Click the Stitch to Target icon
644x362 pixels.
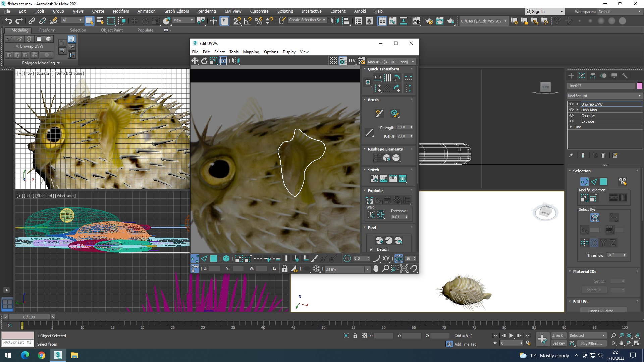point(374,179)
